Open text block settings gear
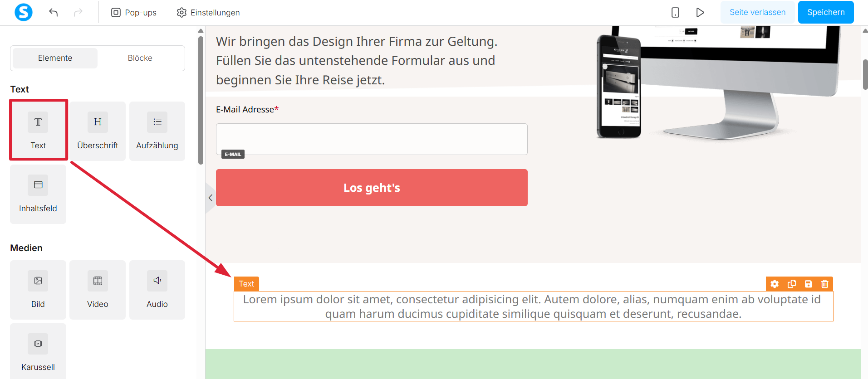The height and width of the screenshot is (379, 868). 775,284
